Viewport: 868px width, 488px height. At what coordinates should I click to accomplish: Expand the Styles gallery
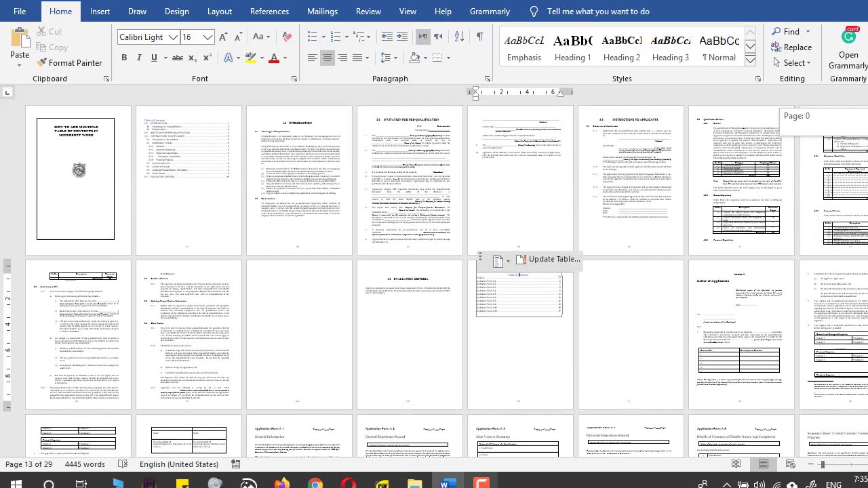click(750, 61)
